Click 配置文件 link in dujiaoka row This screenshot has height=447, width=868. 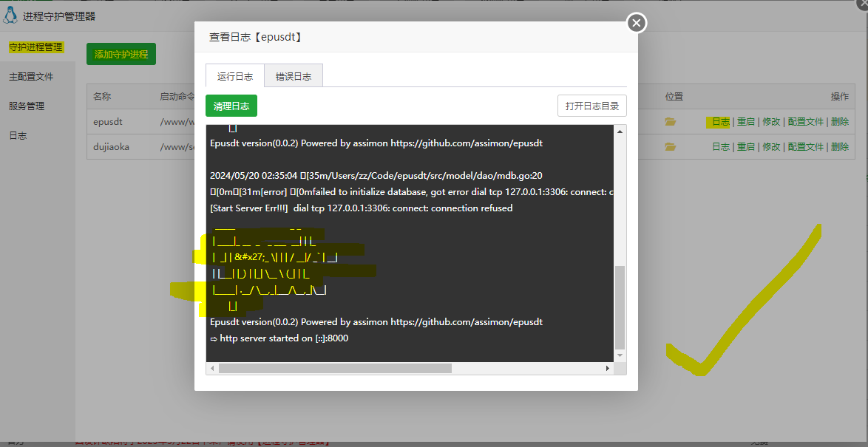[805, 146]
